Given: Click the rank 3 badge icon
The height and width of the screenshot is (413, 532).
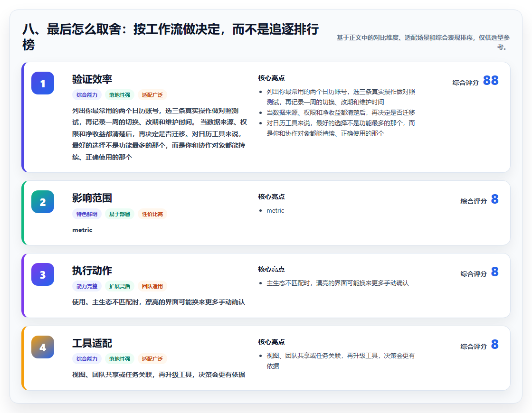Looking at the screenshot, I should [x=43, y=274].
